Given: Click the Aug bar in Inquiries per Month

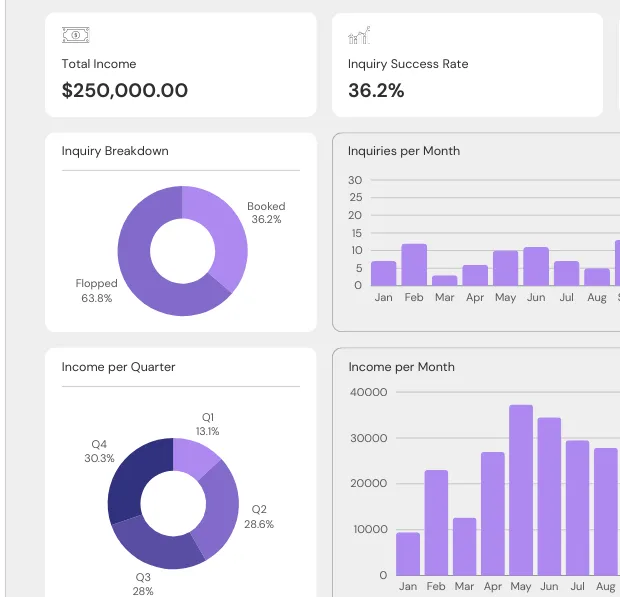Looking at the screenshot, I should 597,277.
